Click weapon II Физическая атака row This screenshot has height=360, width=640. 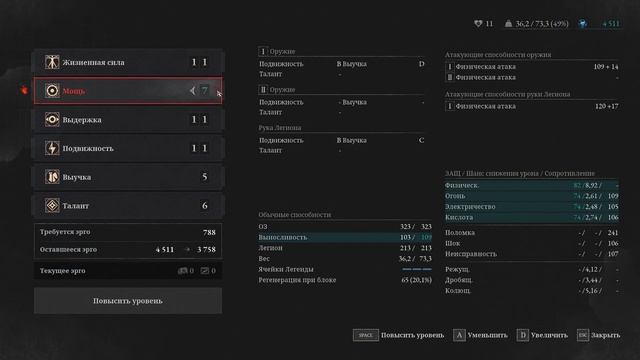click(x=531, y=77)
